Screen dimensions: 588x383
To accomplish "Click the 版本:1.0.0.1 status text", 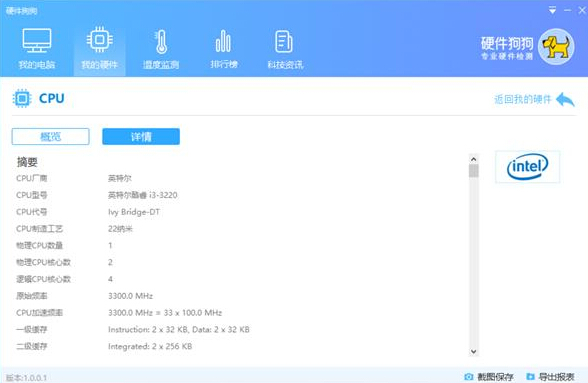I will coord(26,377).
